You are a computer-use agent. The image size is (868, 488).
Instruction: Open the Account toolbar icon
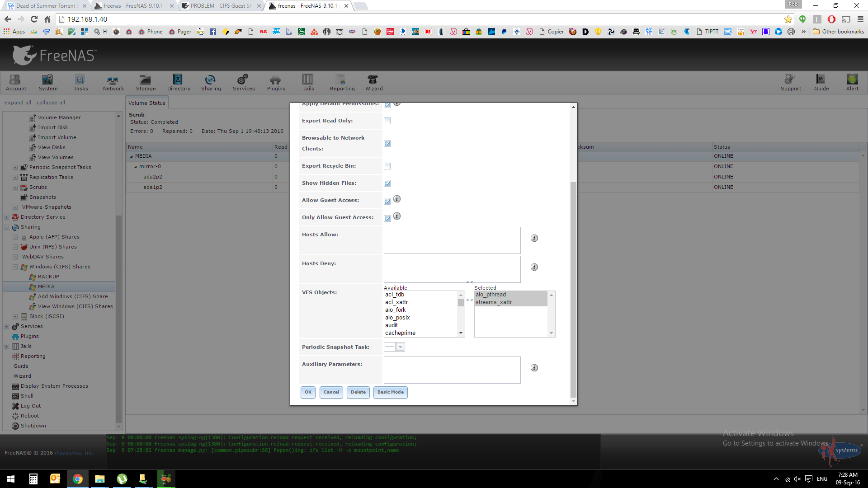[16, 83]
